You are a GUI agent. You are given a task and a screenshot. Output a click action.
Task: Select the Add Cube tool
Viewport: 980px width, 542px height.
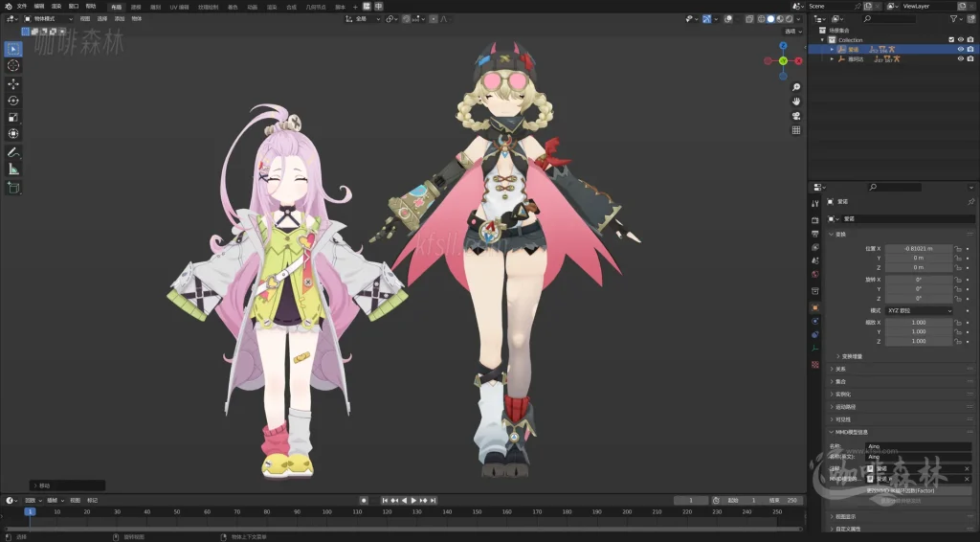13,188
